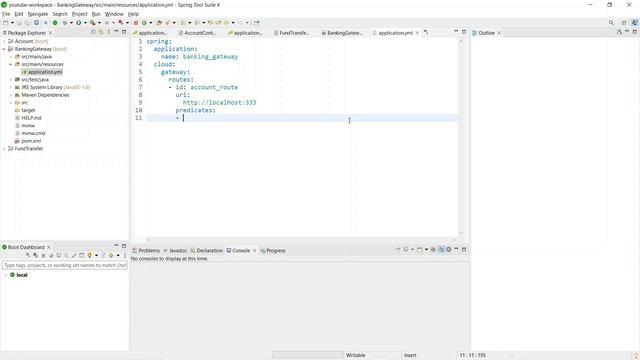This screenshot has height=360, width=640.
Task: Minimize the Package Explorer panel
Action: pyautogui.click(x=116, y=32)
